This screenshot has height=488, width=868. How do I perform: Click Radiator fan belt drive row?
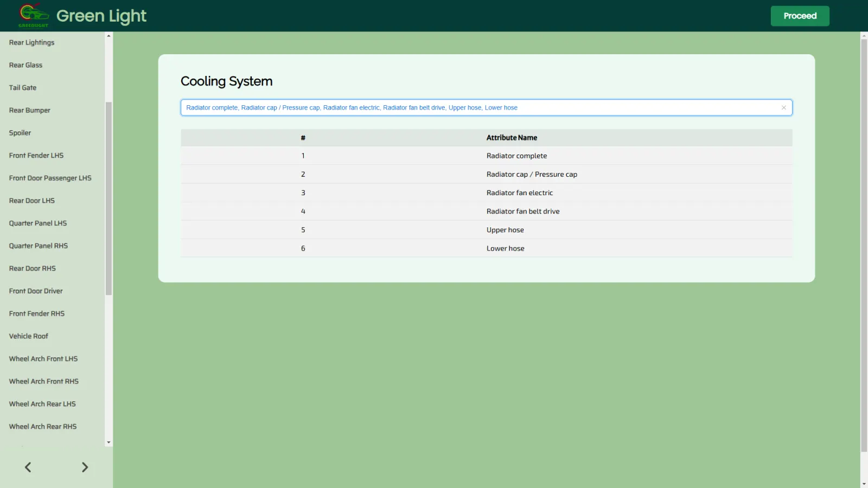(x=486, y=211)
